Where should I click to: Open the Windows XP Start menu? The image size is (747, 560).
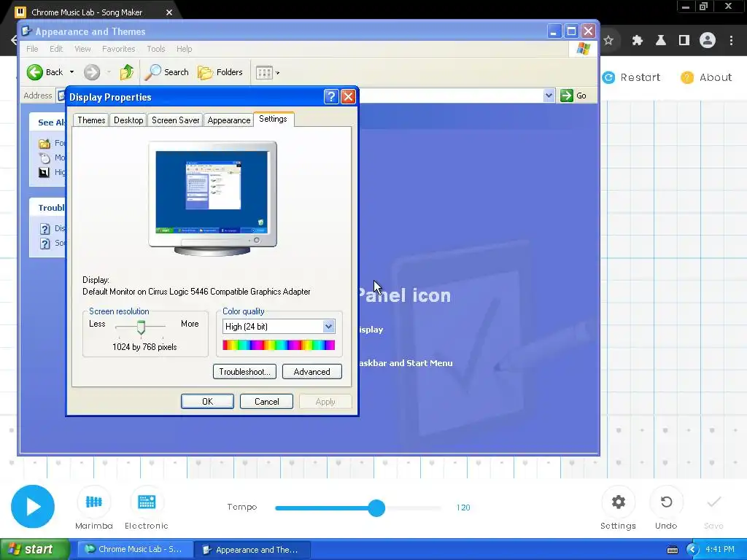pos(35,549)
